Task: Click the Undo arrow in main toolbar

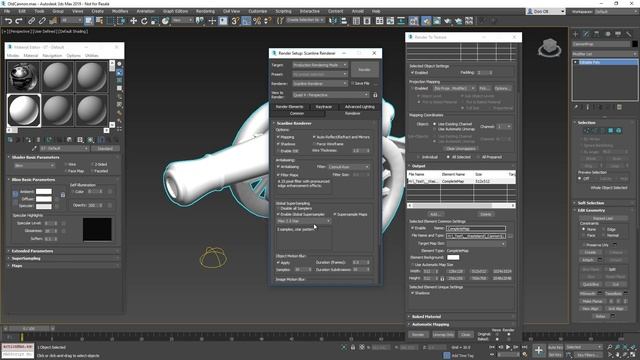Action: tap(8, 21)
